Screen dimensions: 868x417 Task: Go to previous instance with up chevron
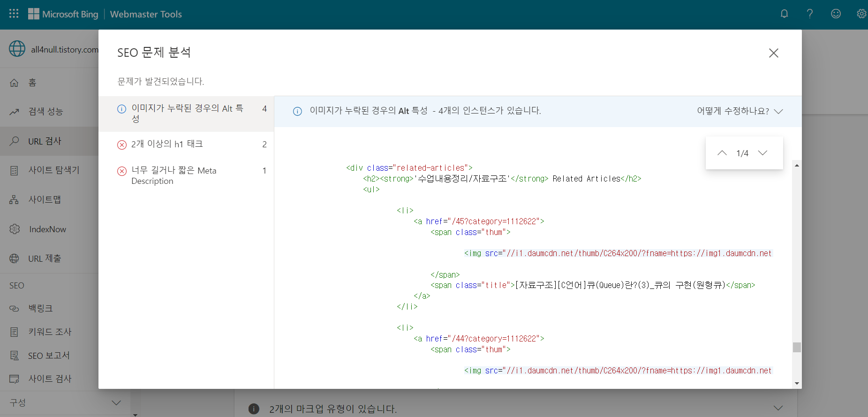pos(722,153)
